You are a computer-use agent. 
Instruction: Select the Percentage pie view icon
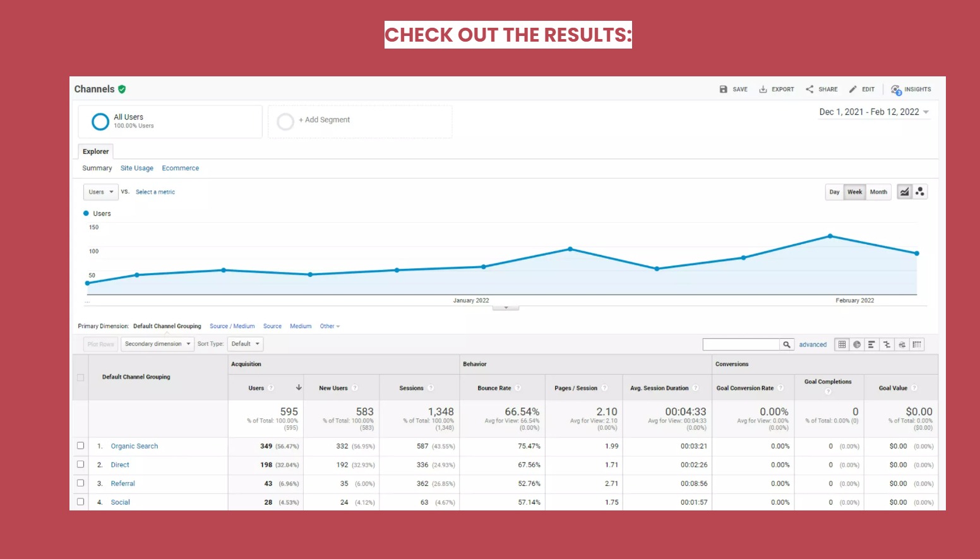(857, 344)
